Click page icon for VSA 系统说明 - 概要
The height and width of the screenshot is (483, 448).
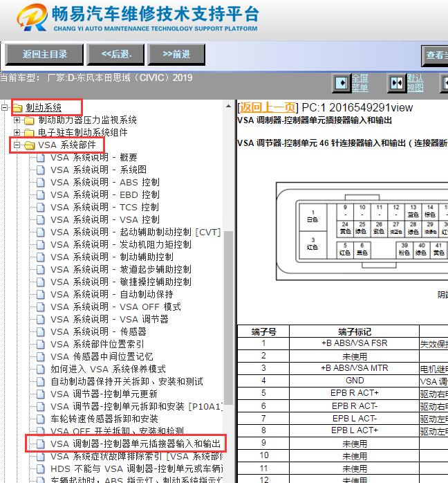tap(40, 157)
